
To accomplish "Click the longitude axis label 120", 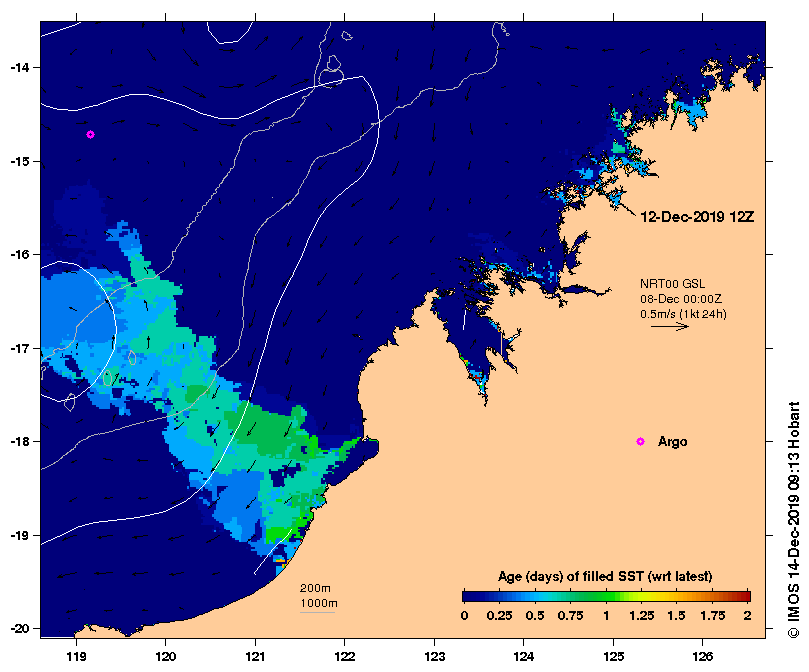I will 166,657.
